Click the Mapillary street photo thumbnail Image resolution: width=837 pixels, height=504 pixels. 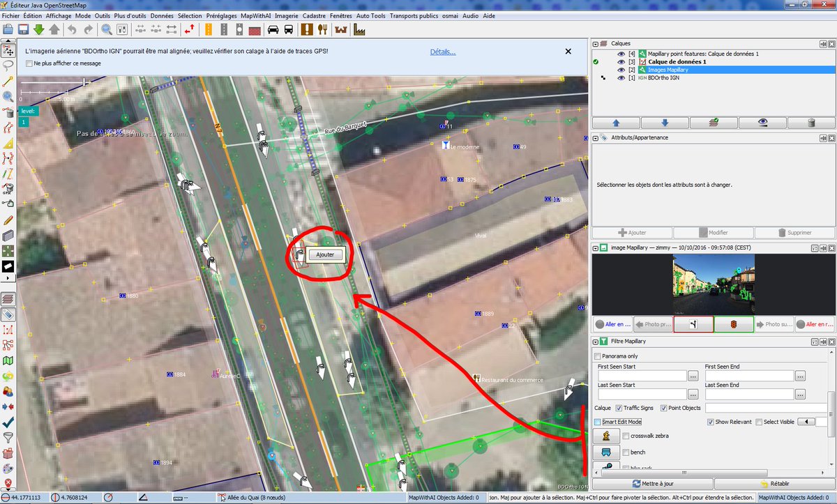[x=714, y=284]
